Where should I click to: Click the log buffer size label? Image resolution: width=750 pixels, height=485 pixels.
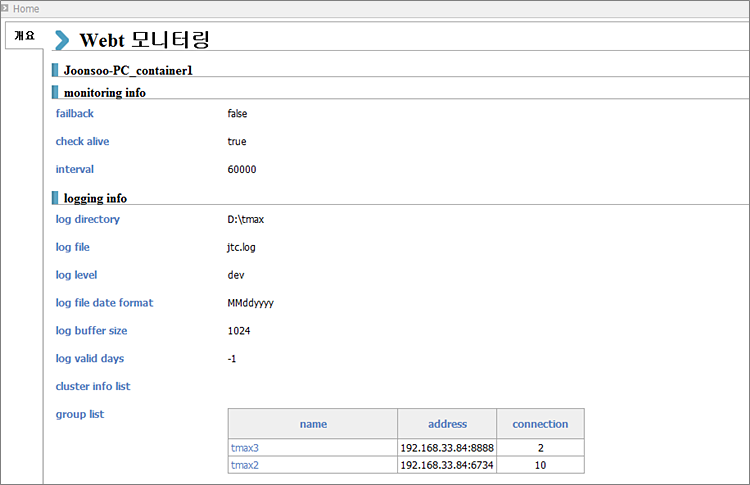click(91, 331)
